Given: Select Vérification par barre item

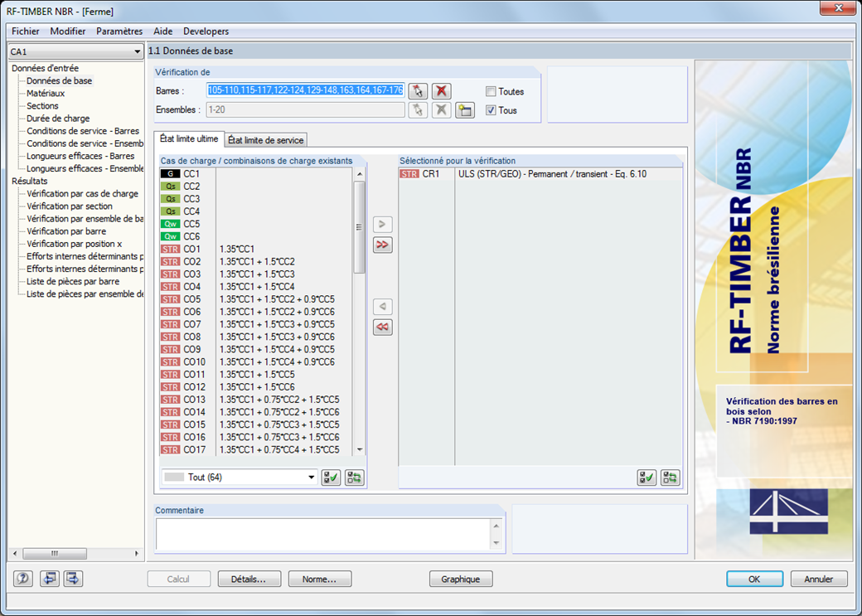Looking at the screenshot, I should coord(66,231).
